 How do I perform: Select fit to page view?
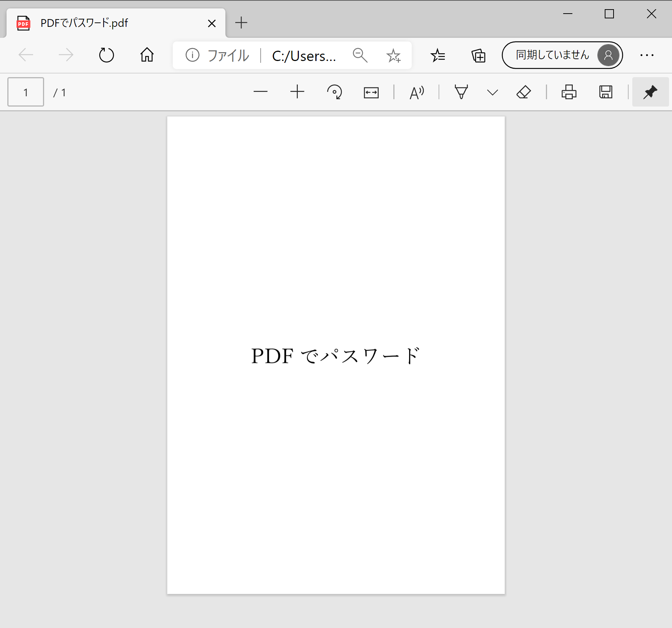(x=371, y=92)
